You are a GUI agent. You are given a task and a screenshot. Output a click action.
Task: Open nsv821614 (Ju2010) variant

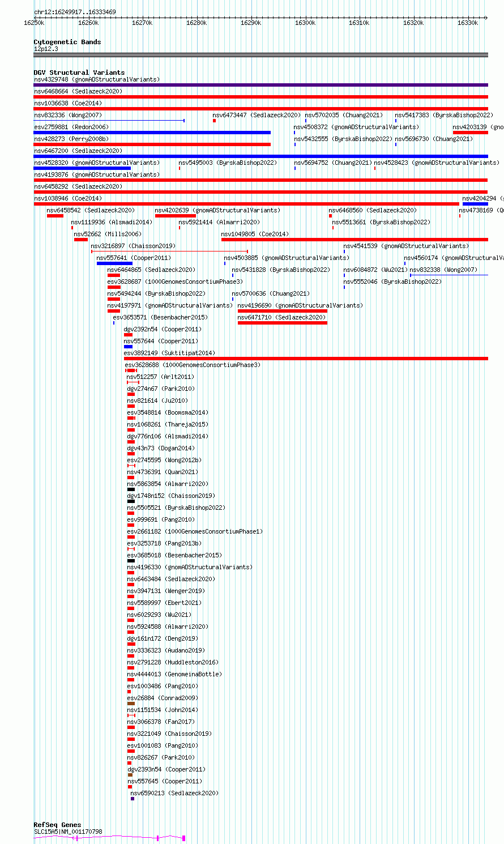(x=157, y=400)
